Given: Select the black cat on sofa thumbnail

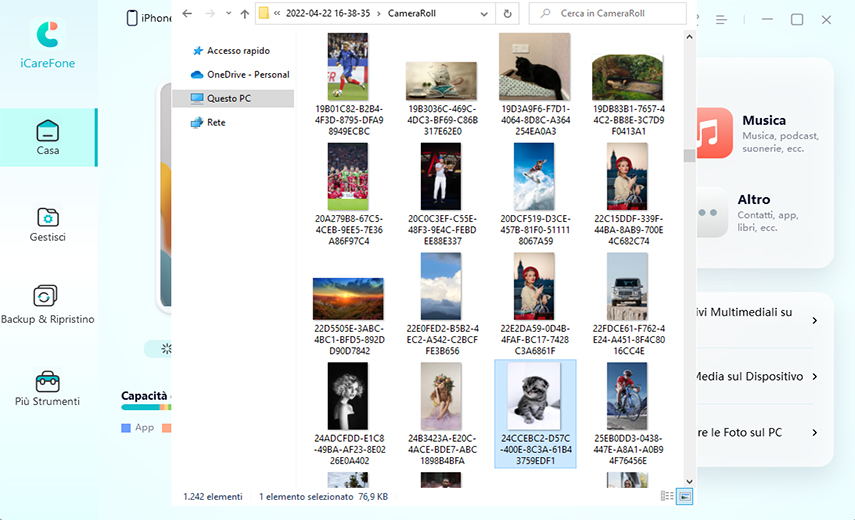Looking at the screenshot, I should 534,67.
